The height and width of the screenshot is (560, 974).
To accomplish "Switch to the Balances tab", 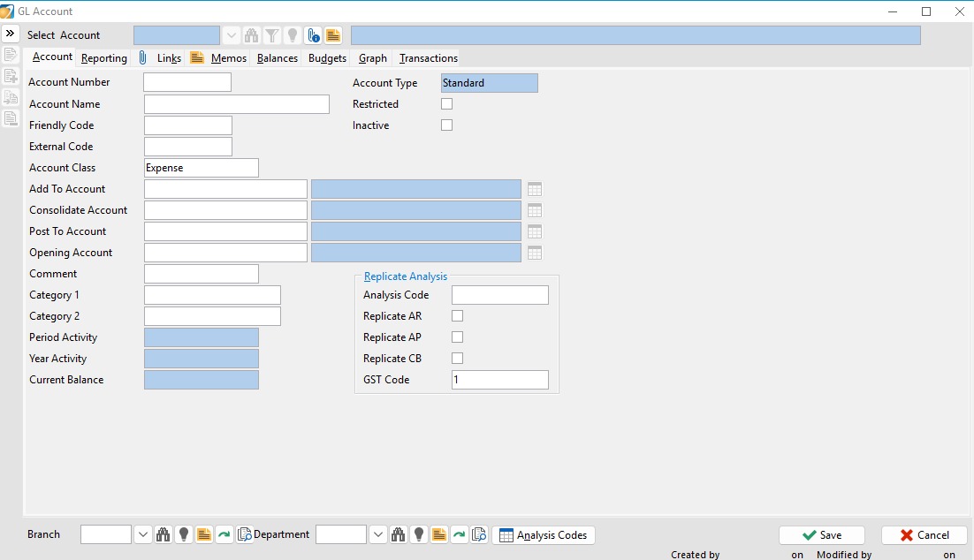I will coord(277,57).
